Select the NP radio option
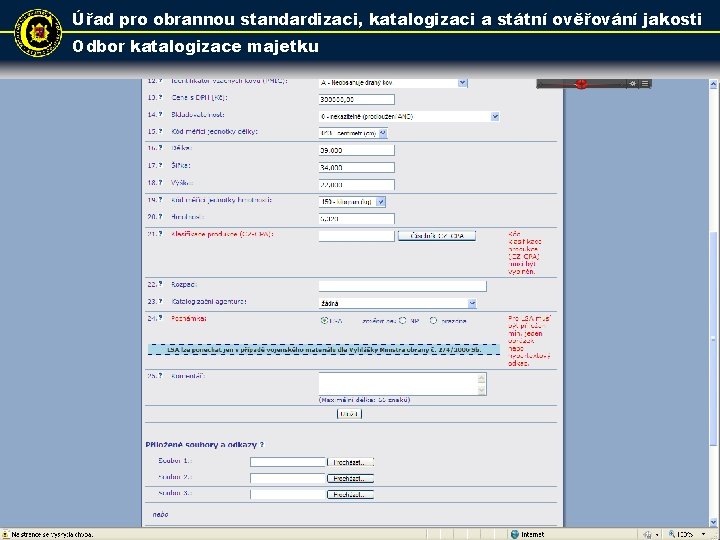Screen dimensions: 720x540 pyautogui.click(x=403, y=321)
